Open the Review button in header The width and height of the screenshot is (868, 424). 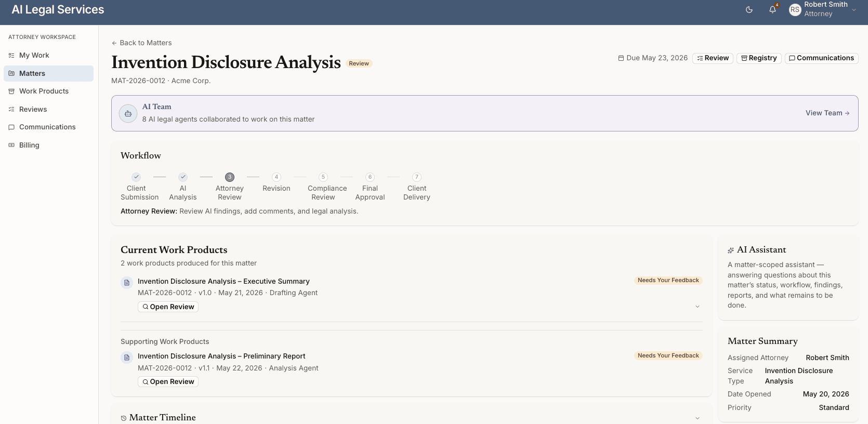(x=713, y=58)
